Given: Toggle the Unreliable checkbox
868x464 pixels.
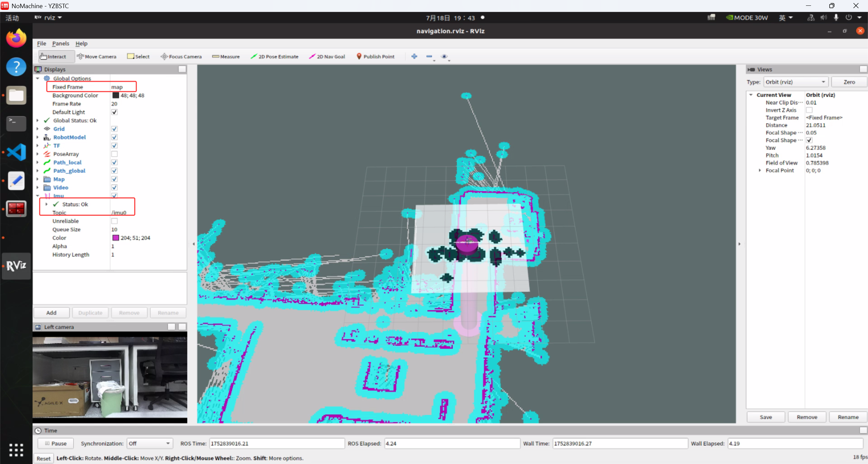Looking at the screenshot, I should coord(114,221).
